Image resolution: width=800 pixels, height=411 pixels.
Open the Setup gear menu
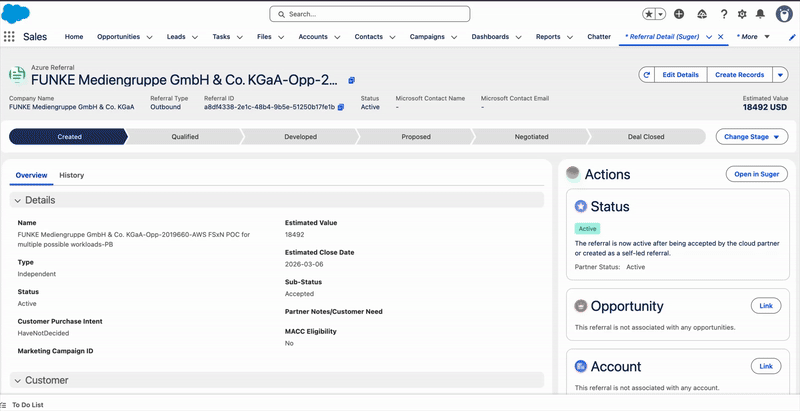click(742, 14)
